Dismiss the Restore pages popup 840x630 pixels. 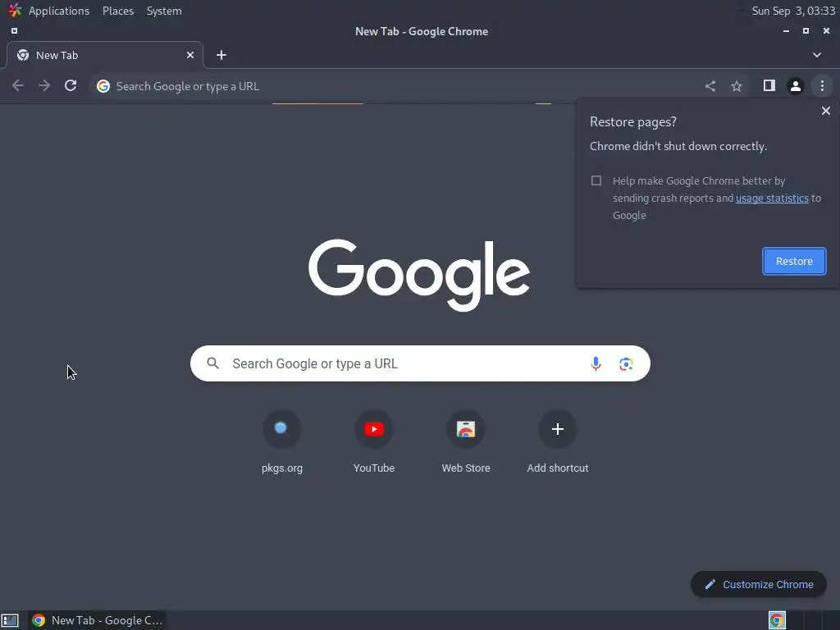click(x=825, y=111)
